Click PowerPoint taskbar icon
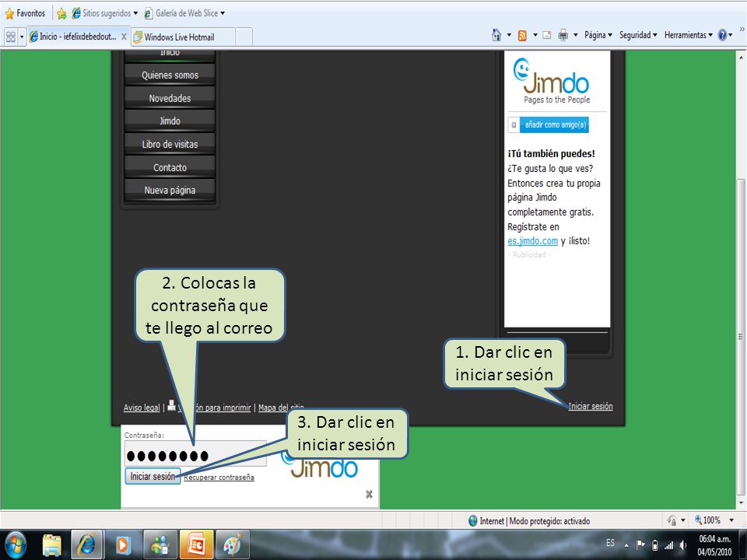Image resolution: width=747 pixels, height=560 pixels. click(196, 544)
